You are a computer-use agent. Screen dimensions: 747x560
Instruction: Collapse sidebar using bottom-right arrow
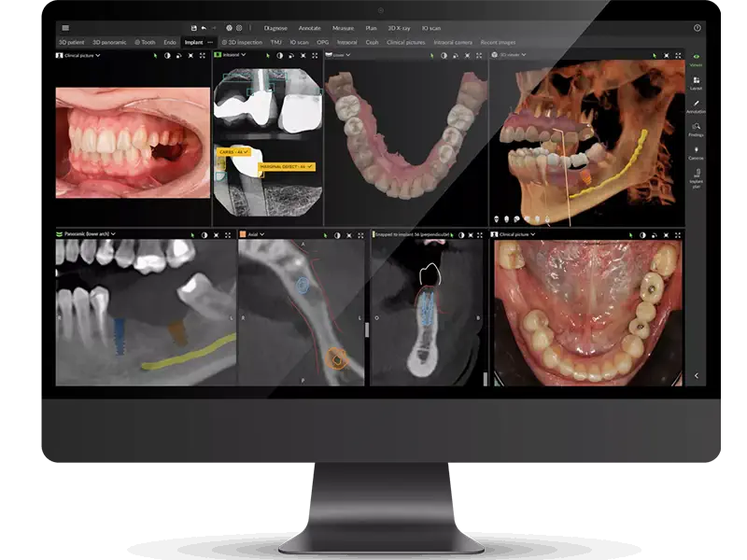coord(696,375)
